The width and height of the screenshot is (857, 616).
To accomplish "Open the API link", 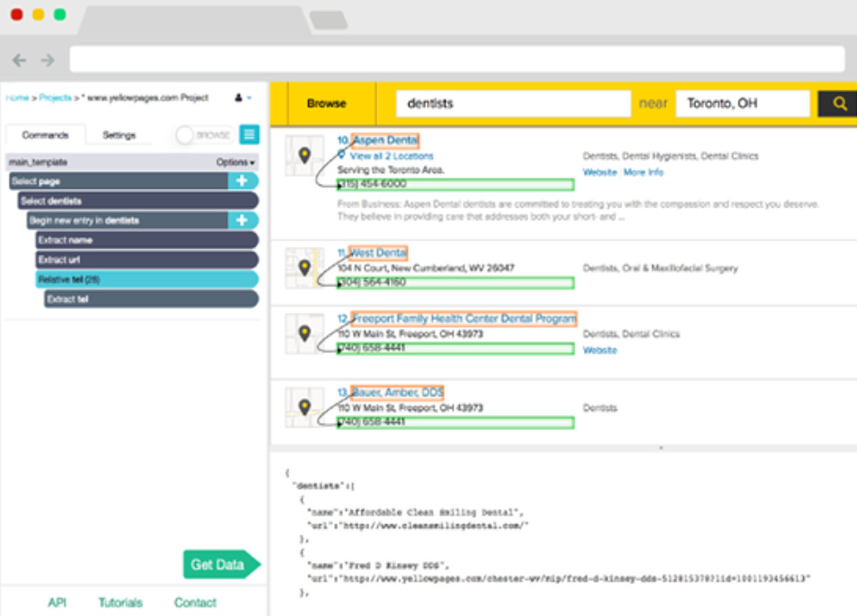I will tap(57, 603).
